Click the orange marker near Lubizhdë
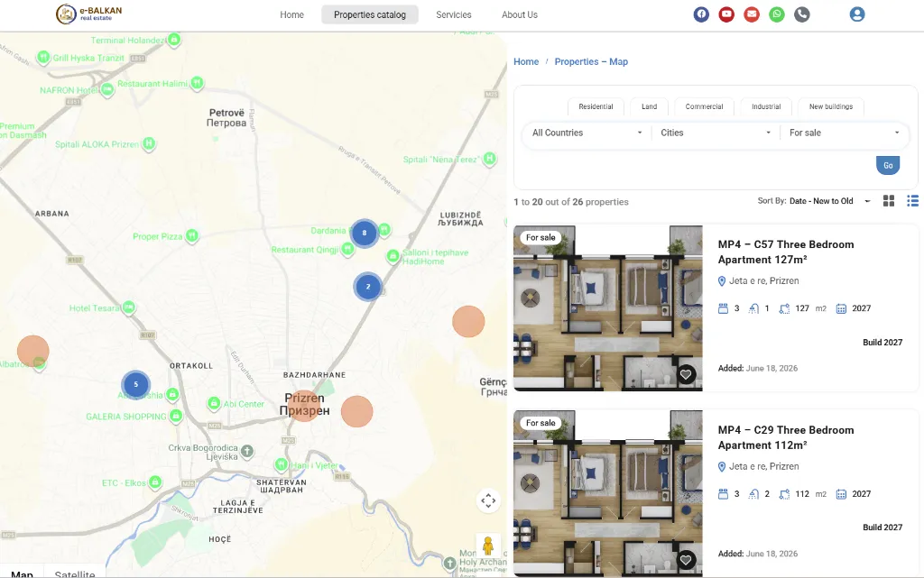The width and height of the screenshot is (924, 578). [x=468, y=321]
